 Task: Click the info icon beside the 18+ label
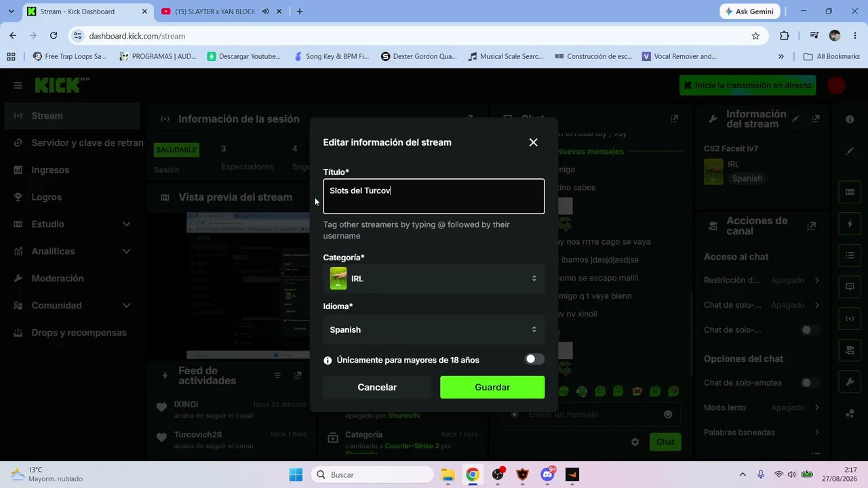coord(328,361)
